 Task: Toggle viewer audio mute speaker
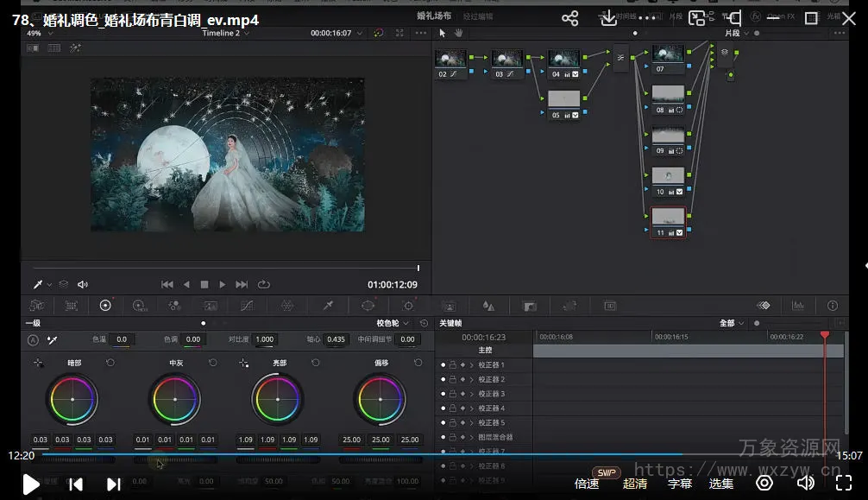click(x=83, y=284)
